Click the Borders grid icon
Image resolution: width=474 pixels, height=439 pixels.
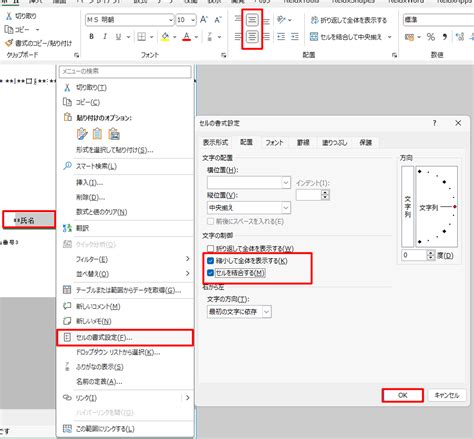click(142, 37)
